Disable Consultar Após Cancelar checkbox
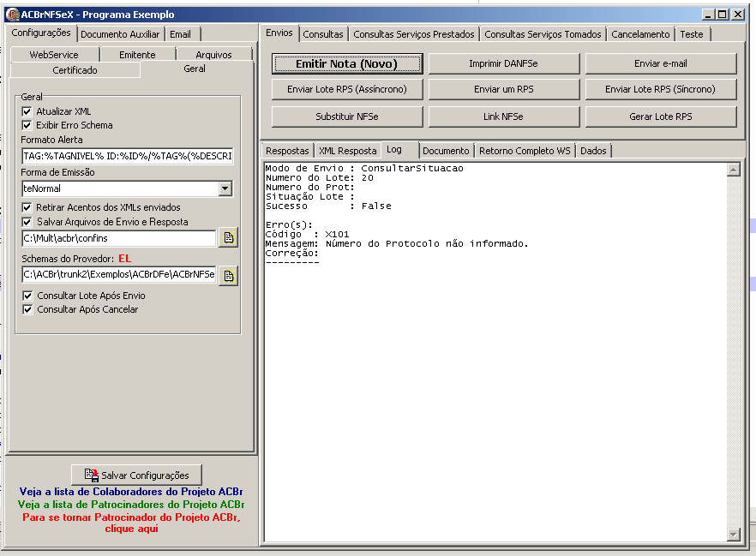This screenshot has height=556, width=756. pos(27,309)
